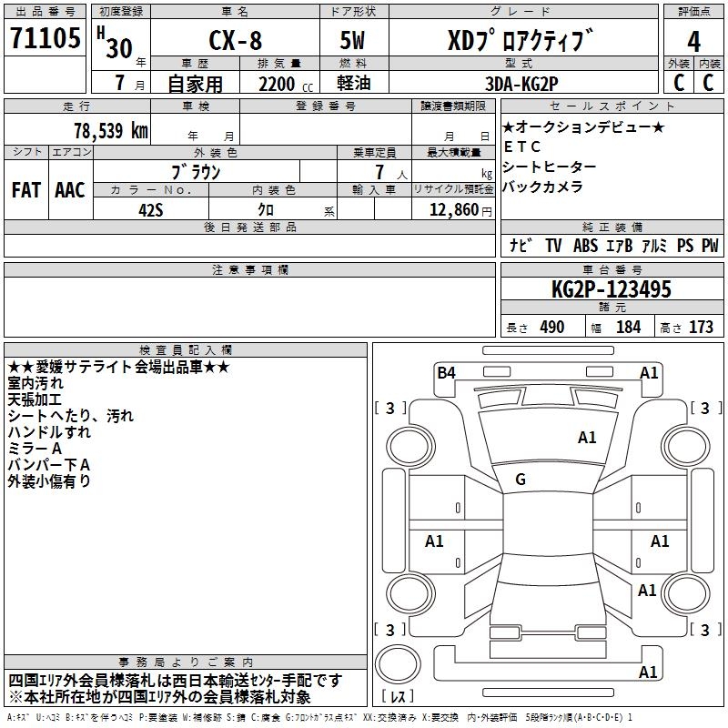Click the lot number 71105

(45, 37)
